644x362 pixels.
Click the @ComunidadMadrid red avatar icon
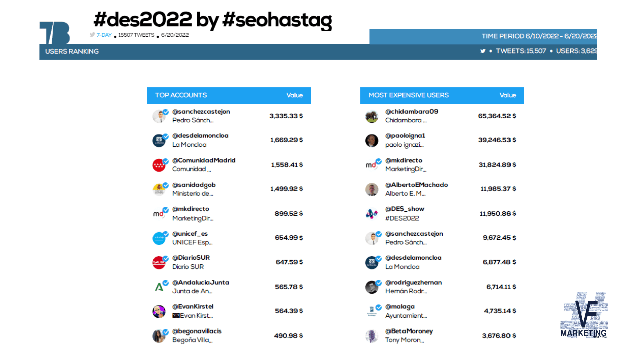pos(159,165)
